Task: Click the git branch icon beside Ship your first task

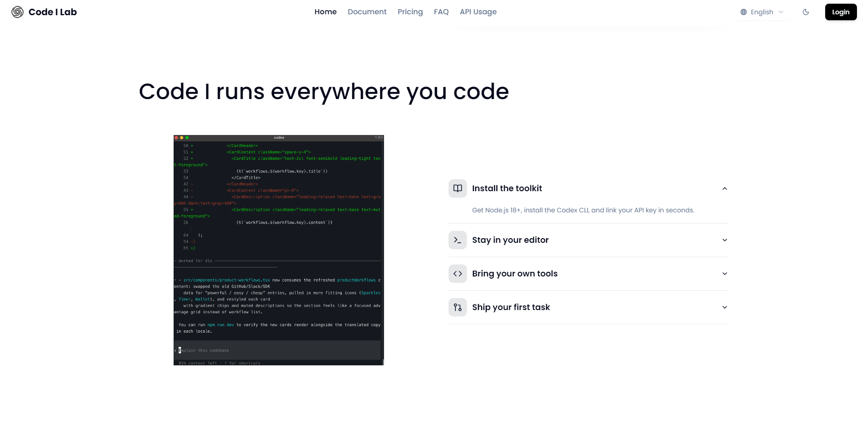Action: pyautogui.click(x=457, y=307)
